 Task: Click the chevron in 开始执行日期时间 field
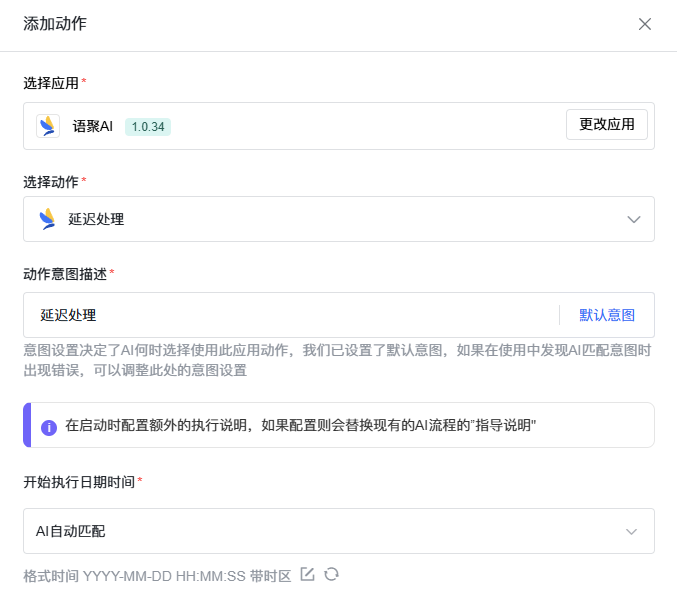[x=631, y=532]
